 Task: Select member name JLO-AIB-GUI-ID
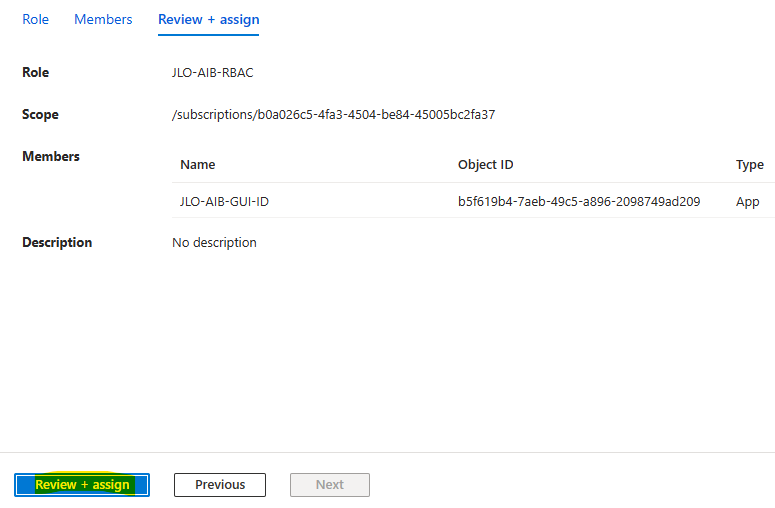click(224, 202)
